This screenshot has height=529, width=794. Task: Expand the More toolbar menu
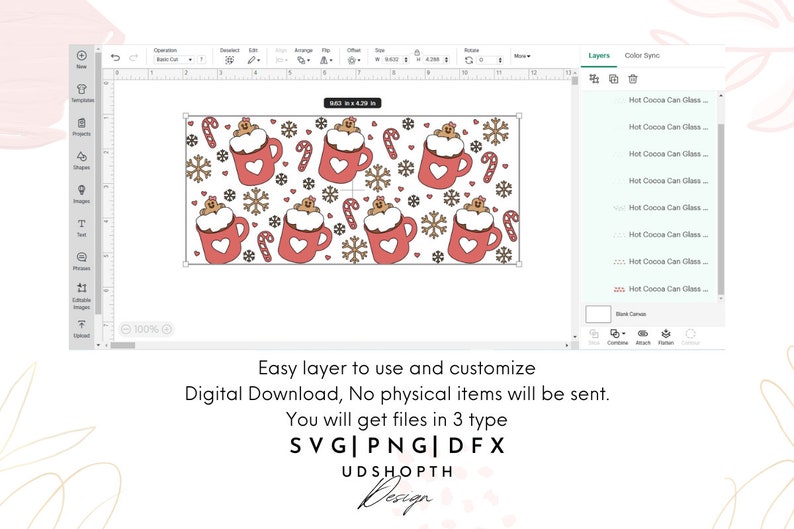tap(522, 56)
